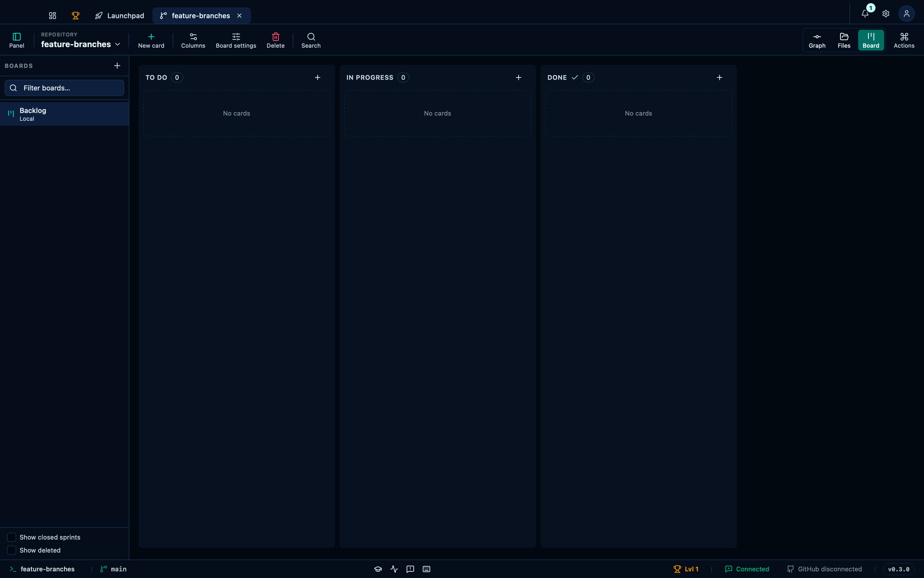This screenshot has height=578, width=924.
Task: Delete the current board
Action: click(x=276, y=40)
